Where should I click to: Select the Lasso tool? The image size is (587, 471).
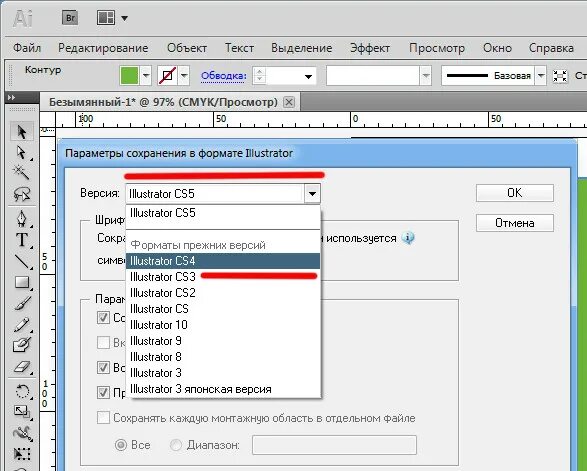click(x=21, y=194)
